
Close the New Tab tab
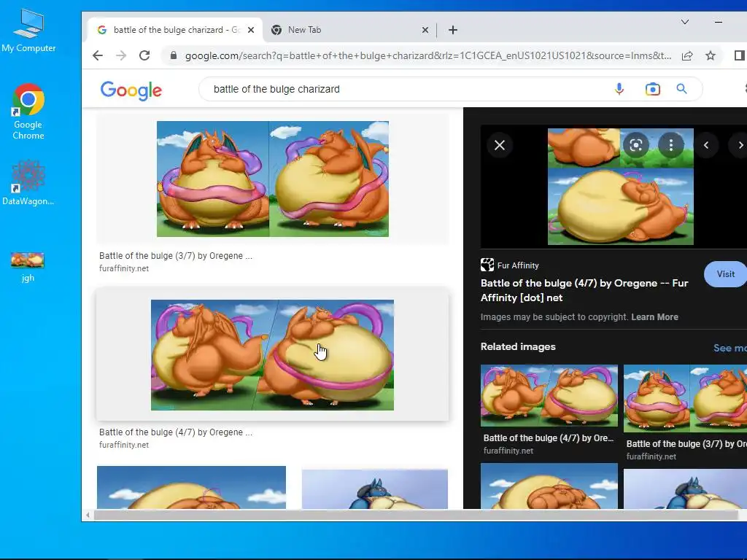tap(425, 30)
